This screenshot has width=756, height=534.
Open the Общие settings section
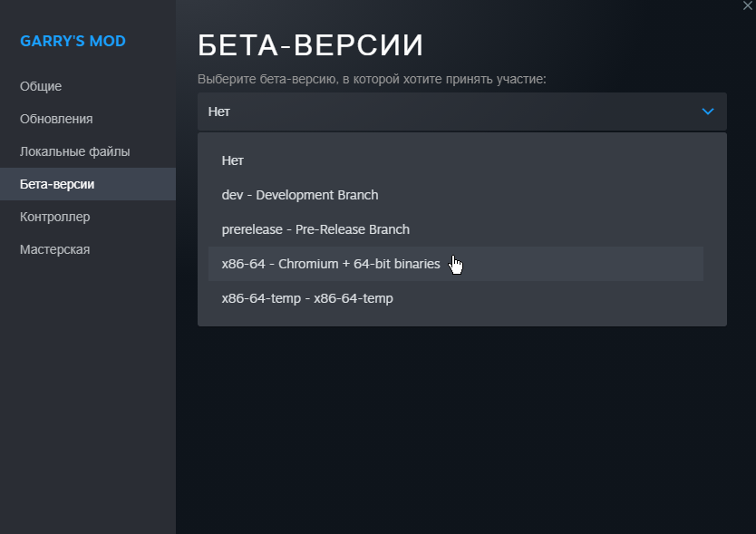click(41, 86)
